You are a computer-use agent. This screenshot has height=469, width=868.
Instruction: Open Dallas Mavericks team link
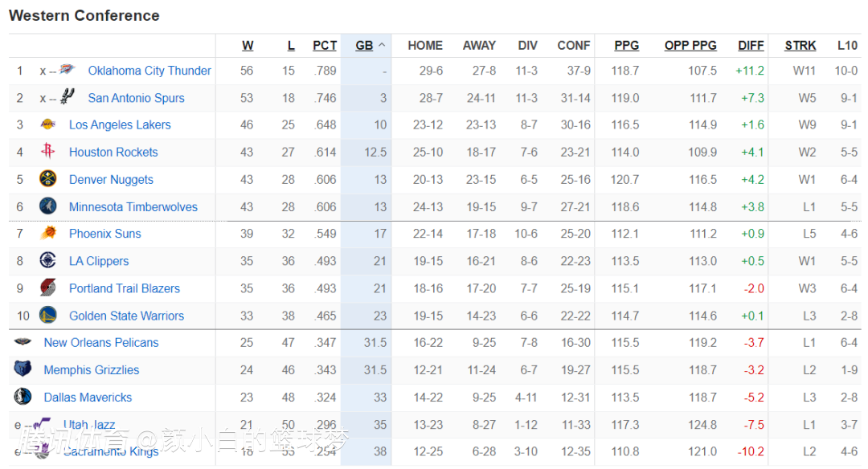(x=88, y=398)
